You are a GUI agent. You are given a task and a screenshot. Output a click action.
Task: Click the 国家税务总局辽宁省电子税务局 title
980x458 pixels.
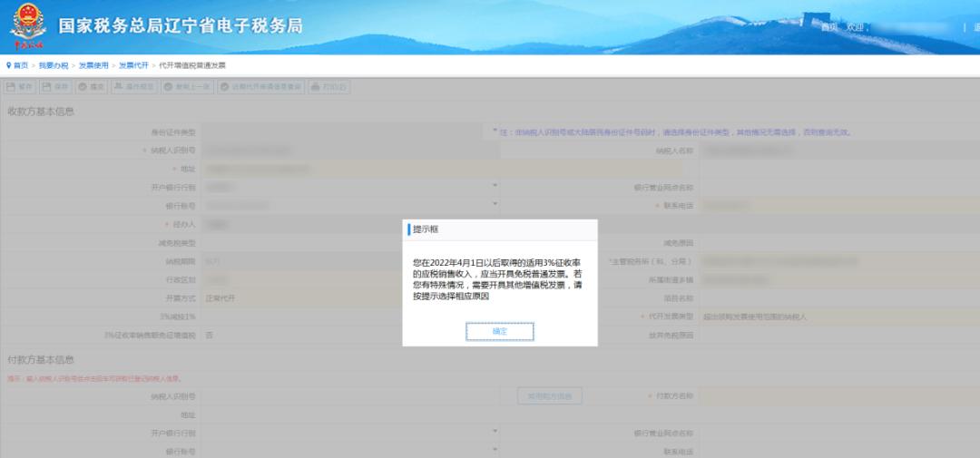tap(181, 26)
